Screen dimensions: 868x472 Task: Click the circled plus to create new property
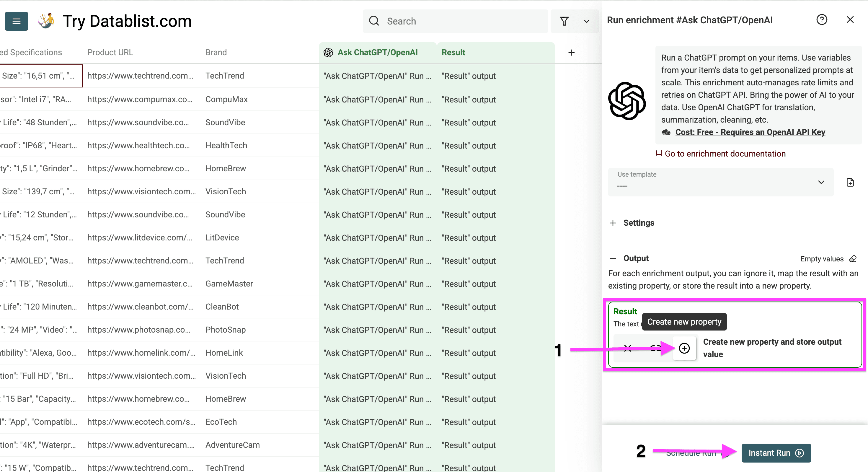tap(684, 348)
